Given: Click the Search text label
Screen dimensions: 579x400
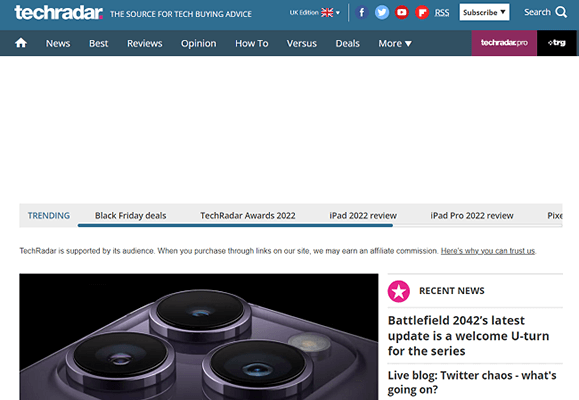Looking at the screenshot, I should tap(537, 12).
